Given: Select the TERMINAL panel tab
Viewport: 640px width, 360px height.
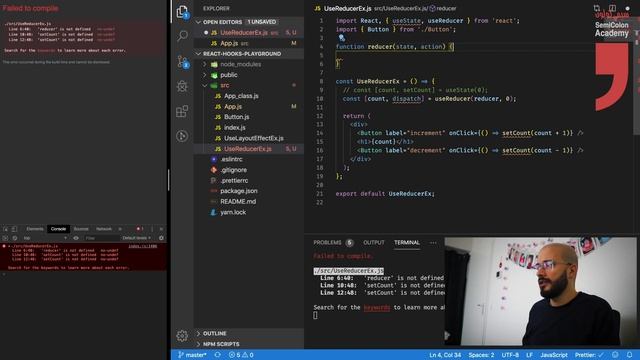Looking at the screenshot, I should coord(407,242).
